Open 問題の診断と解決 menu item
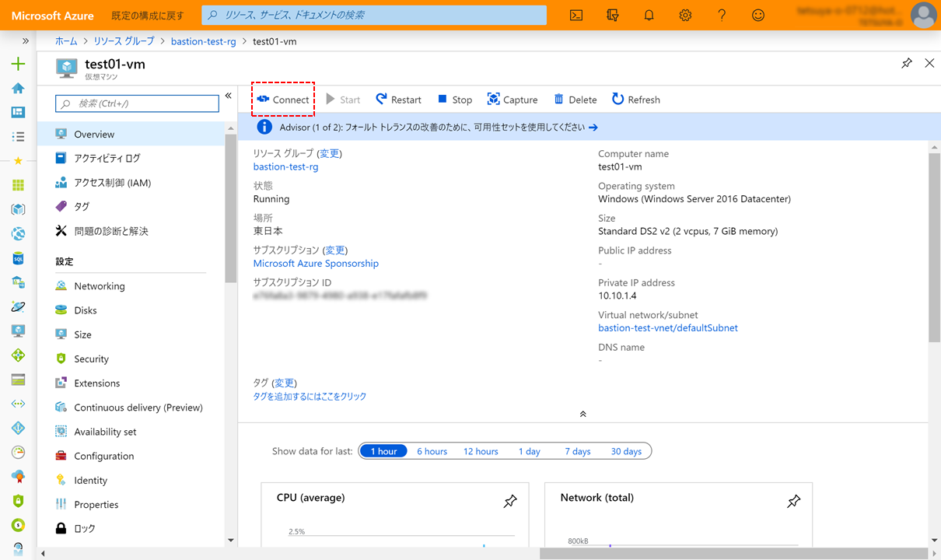This screenshot has height=560, width=941. (x=131, y=231)
